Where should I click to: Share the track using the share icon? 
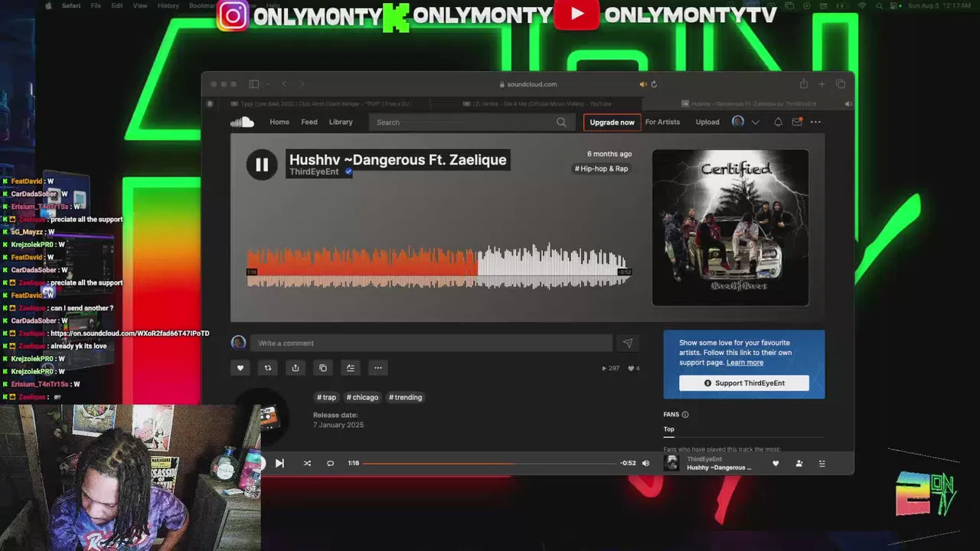click(x=296, y=368)
